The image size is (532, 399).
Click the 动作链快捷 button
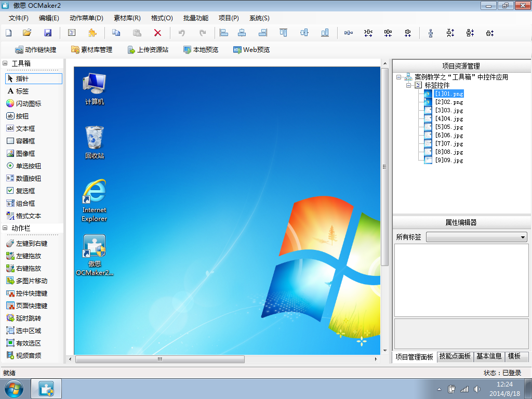pos(36,50)
